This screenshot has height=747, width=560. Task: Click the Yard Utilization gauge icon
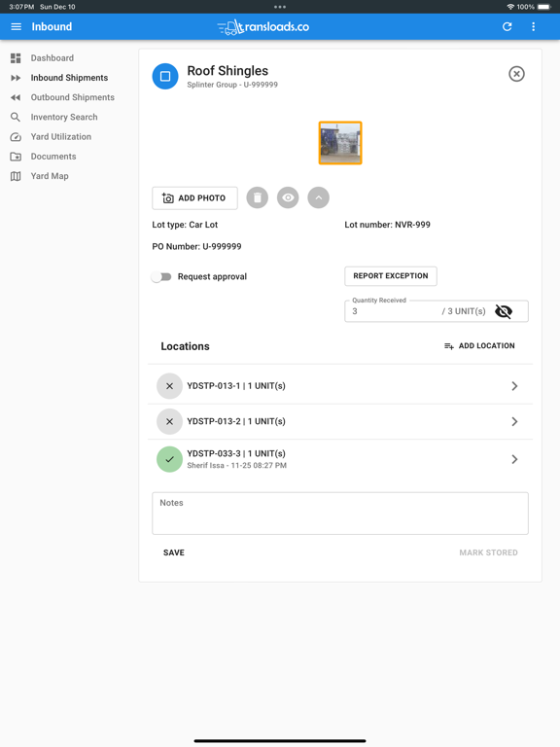[x=16, y=137]
